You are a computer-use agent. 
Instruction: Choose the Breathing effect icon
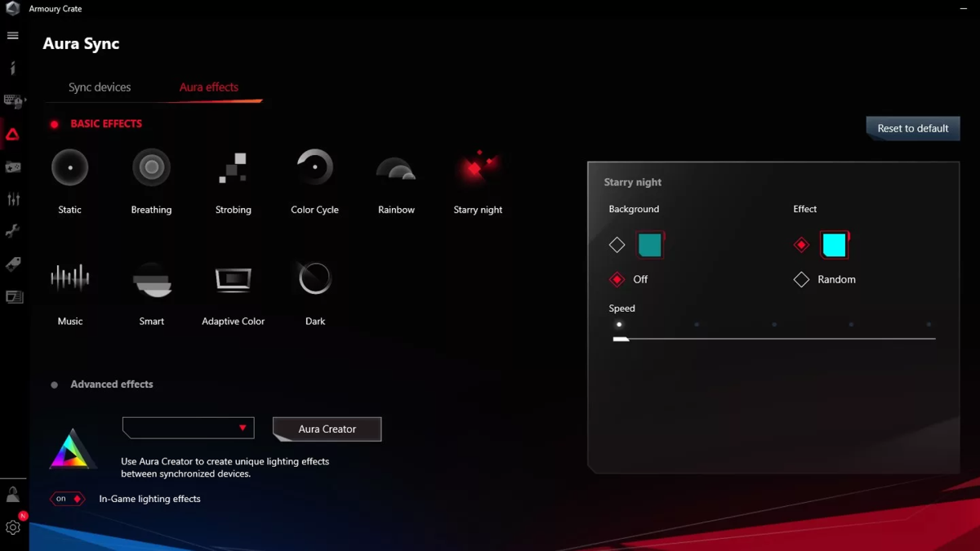tap(151, 168)
